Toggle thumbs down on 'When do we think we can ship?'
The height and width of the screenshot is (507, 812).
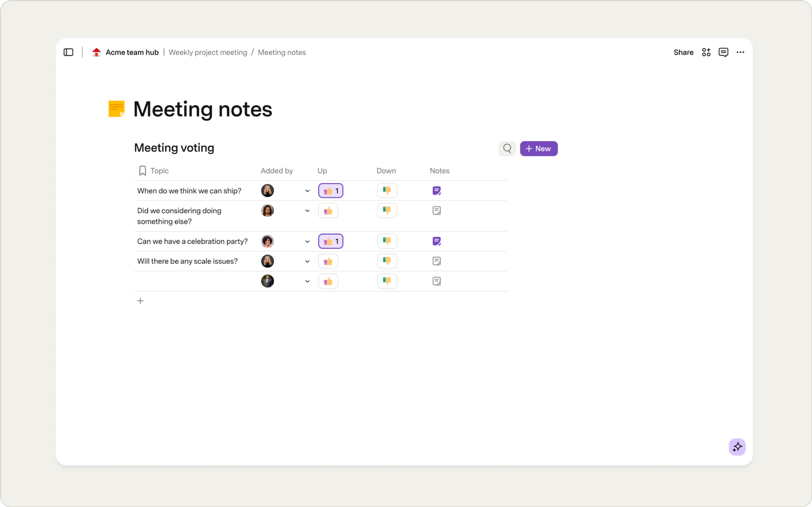(387, 190)
